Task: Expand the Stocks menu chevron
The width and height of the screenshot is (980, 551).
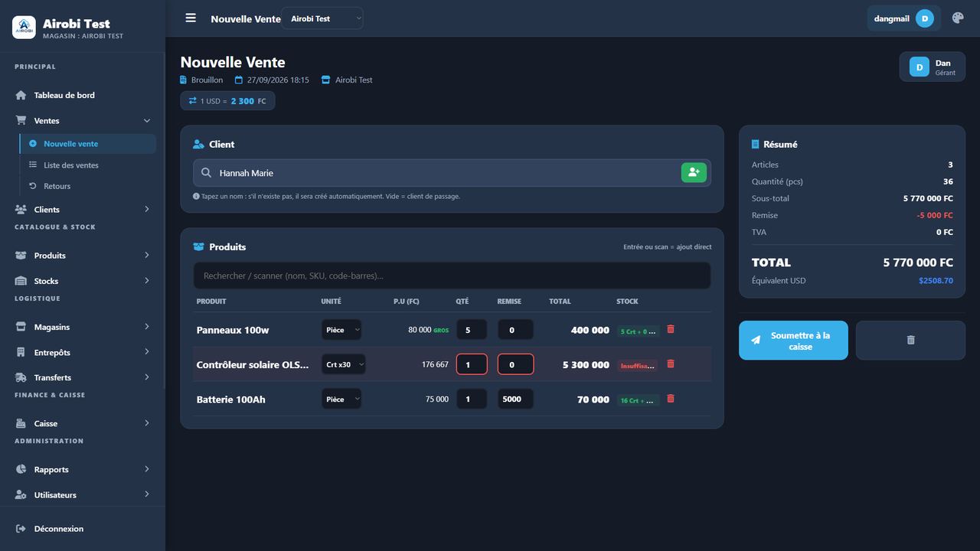Action: point(147,281)
